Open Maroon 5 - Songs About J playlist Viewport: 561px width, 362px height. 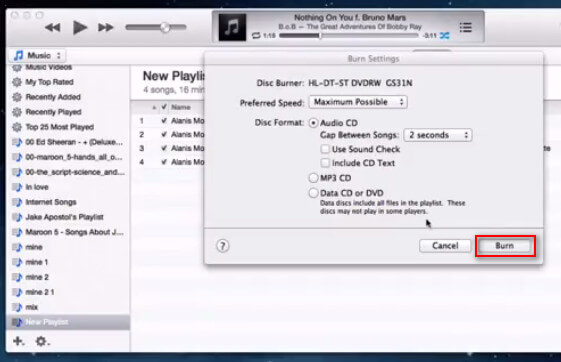click(68, 232)
